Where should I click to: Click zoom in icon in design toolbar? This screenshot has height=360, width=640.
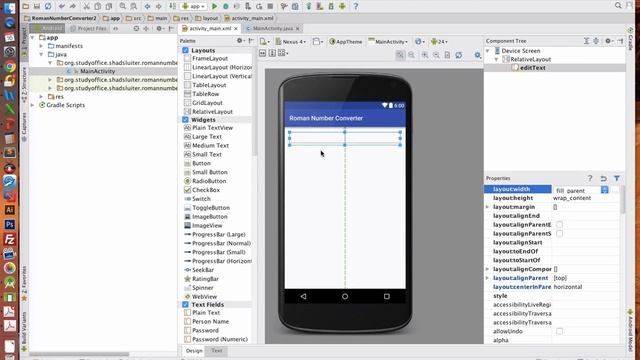coord(425,55)
